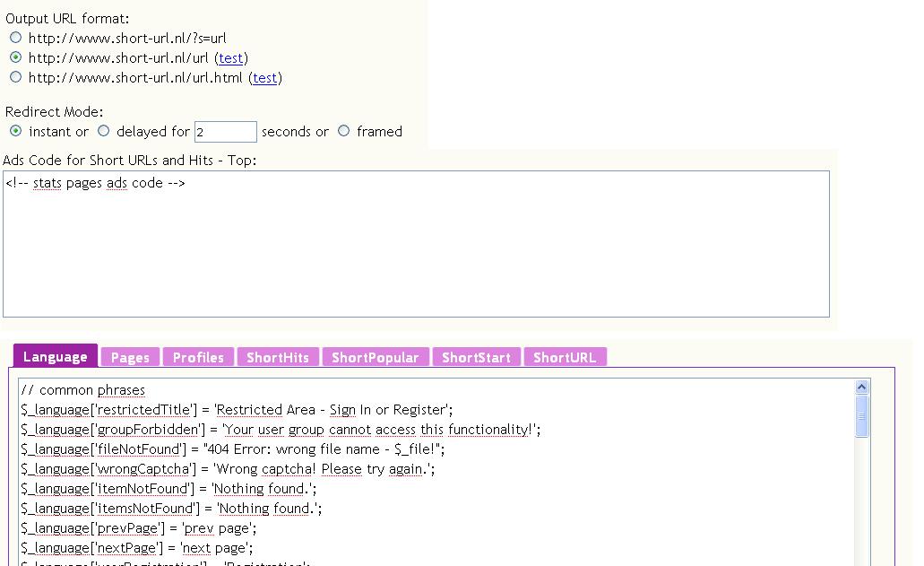Choose framed redirect mode

[343, 131]
